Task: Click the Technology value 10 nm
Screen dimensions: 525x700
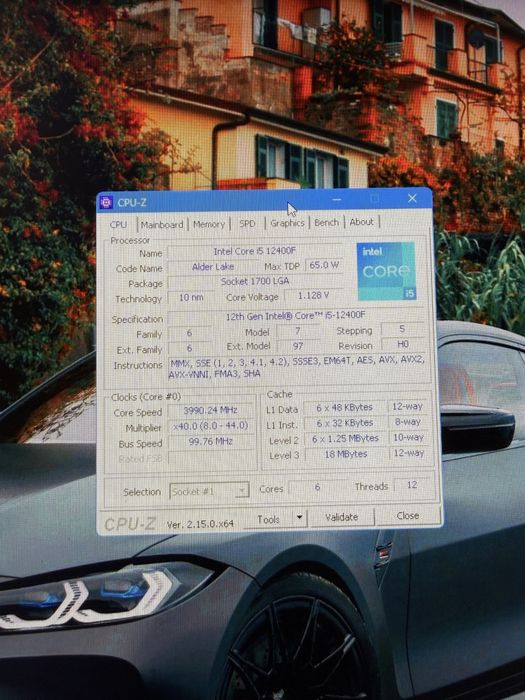Action: click(x=191, y=297)
